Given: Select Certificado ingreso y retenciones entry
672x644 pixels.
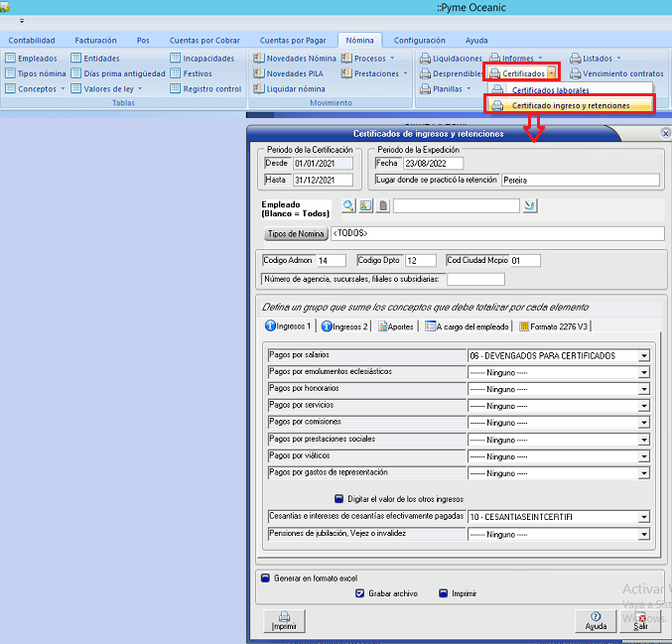Looking at the screenshot, I should tap(570, 105).
